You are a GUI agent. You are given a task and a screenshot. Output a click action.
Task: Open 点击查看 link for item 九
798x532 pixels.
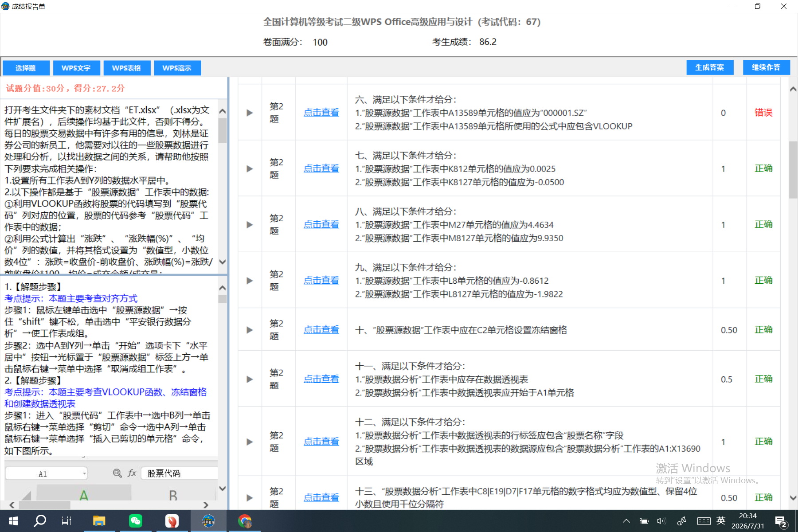321,280
